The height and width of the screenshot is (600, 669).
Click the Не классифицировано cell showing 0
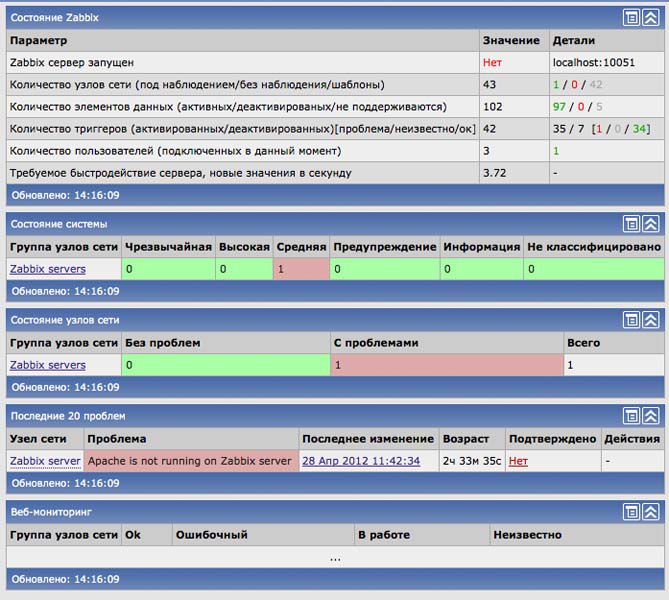coord(594,269)
